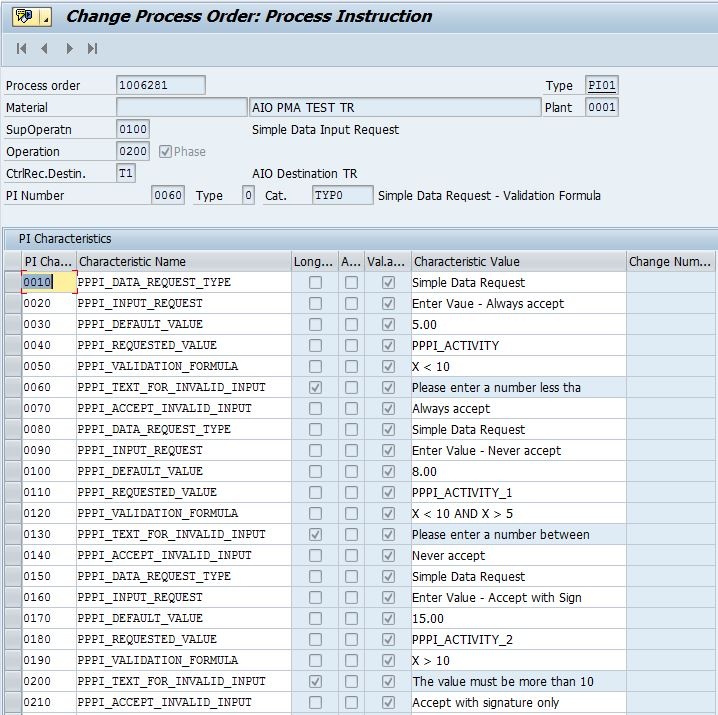Select row 0070 using its row selector
The image size is (718, 715).
coord(13,409)
